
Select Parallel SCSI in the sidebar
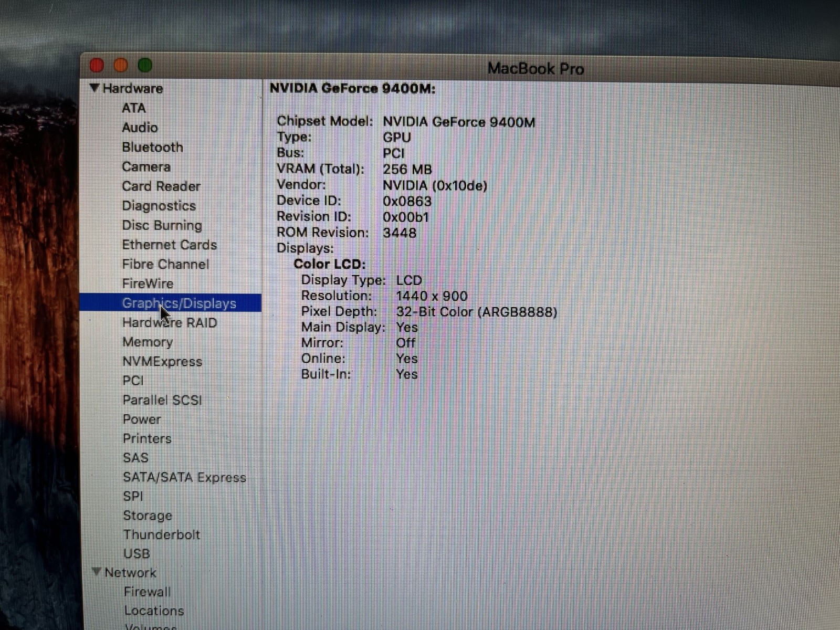pyautogui.click(x=162, y=400)
